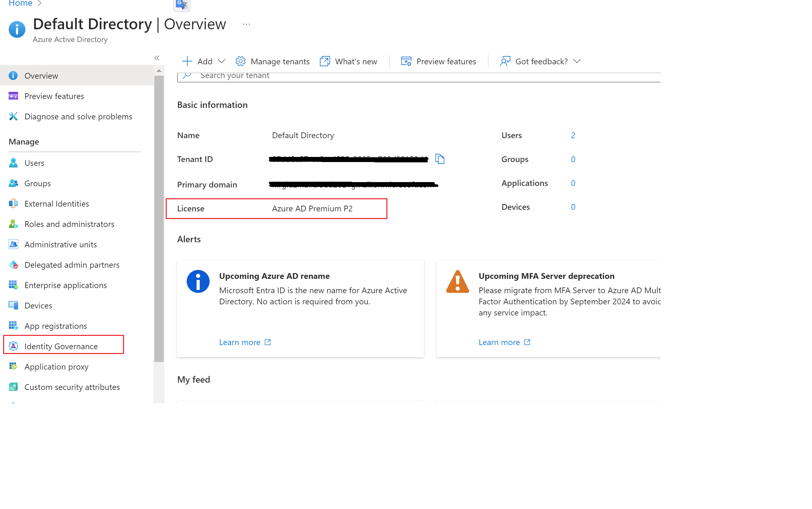The height and width of the screenshot is (509, 812).
Task: Click the Application proxy icon
Action: click(13, 366)
